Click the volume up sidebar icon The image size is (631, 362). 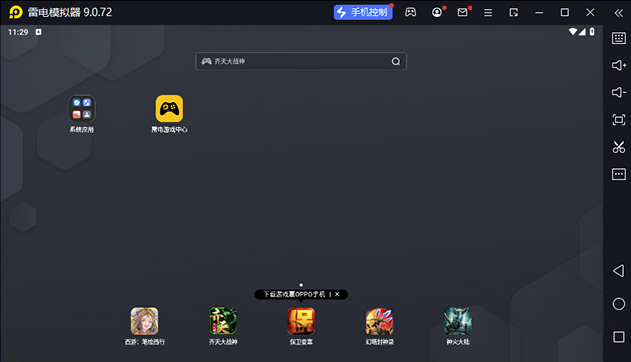pyautogui.click(x=619, y=65)
